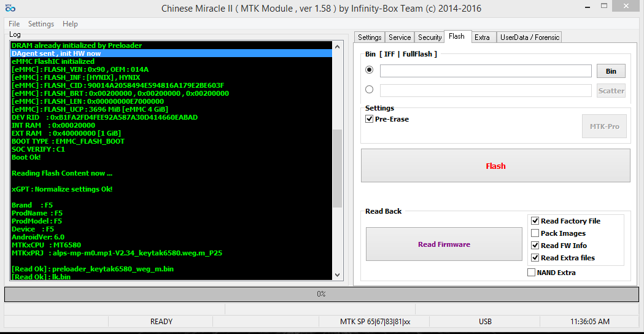This screenshot has width=644, height=334.
Task: Click the 'eMMC FlashIC initialized' log line
Action: point(53,61)
